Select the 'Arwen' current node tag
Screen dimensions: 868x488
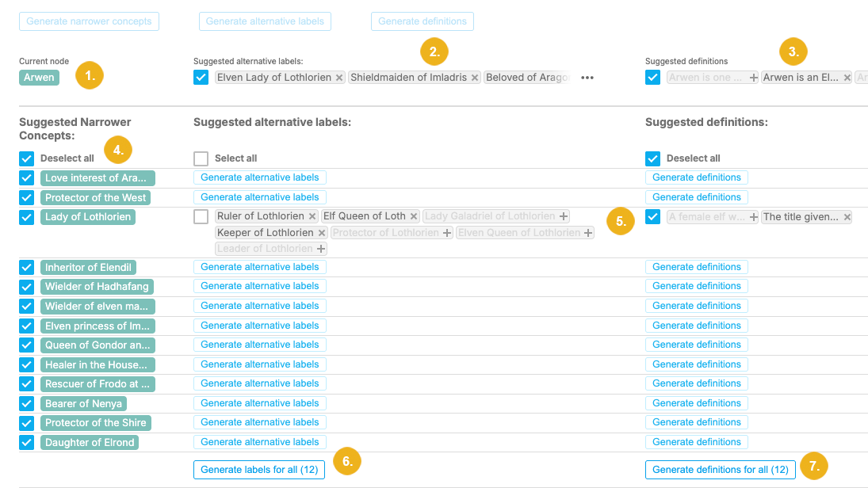click(x=39, y=77)
